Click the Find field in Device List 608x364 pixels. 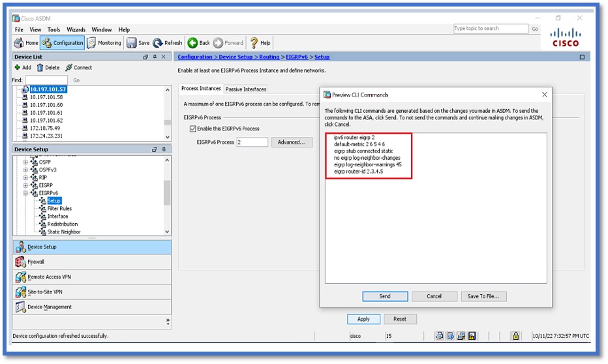pos(46,80)
